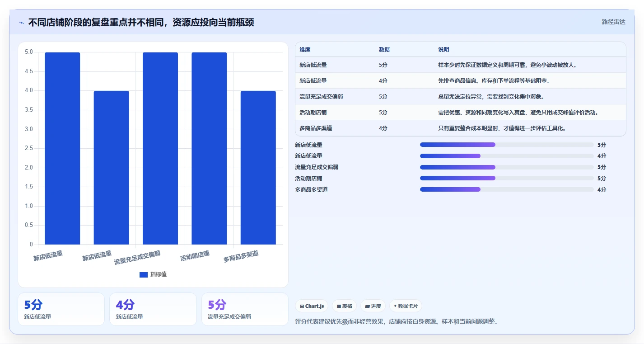The width and height of the screenshot is (644, 344).
Task: Select the 流量充足成交偏弱 bar in the chart
Action: pos(160,148)
